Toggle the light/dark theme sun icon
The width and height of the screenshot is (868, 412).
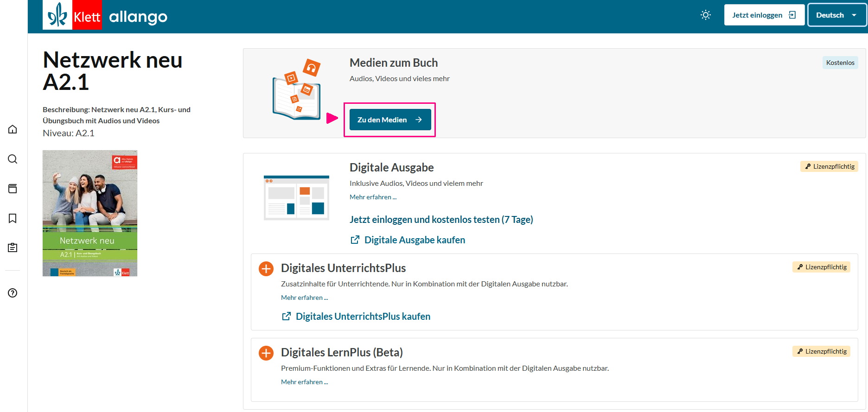point(706,15)
